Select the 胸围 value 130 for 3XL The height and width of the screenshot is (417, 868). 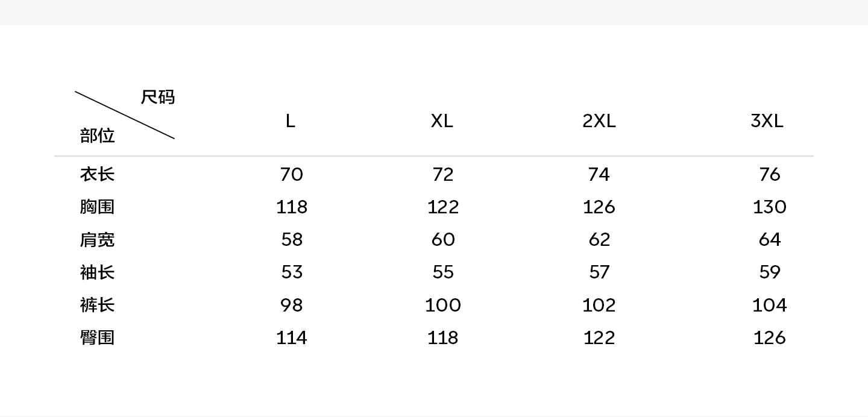pyautogui.click(x=770, y=207)
